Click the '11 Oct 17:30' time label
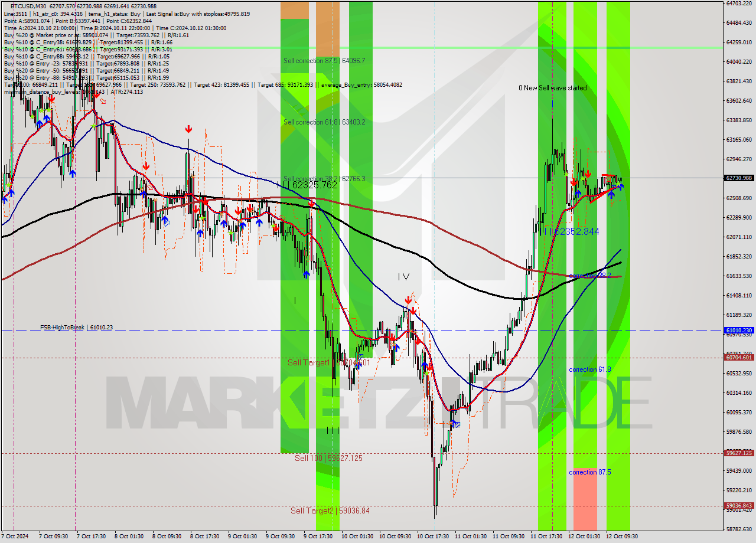This screenshot has width=756, height=543. tap(546, 537)
